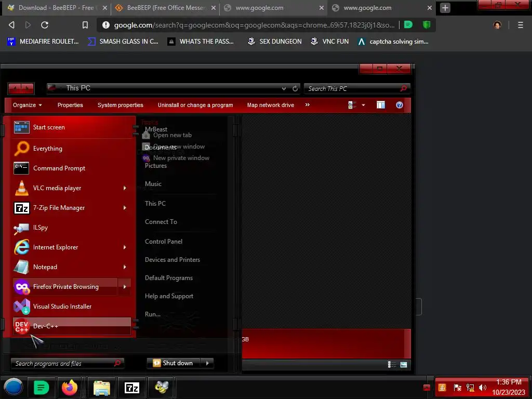Viewport: 532px width, 399px height.
Task: Open Pictures from start menu
Action: point(156,166)
